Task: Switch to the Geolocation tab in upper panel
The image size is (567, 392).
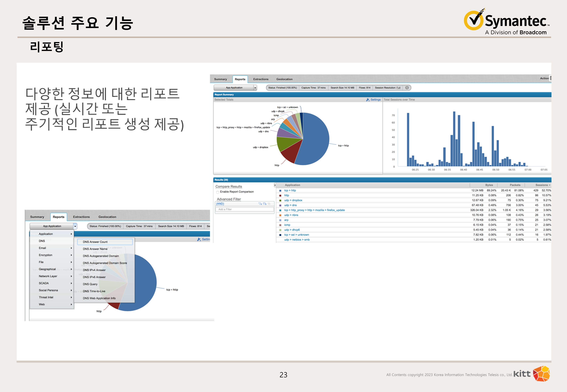Action: tap(284, 79)
